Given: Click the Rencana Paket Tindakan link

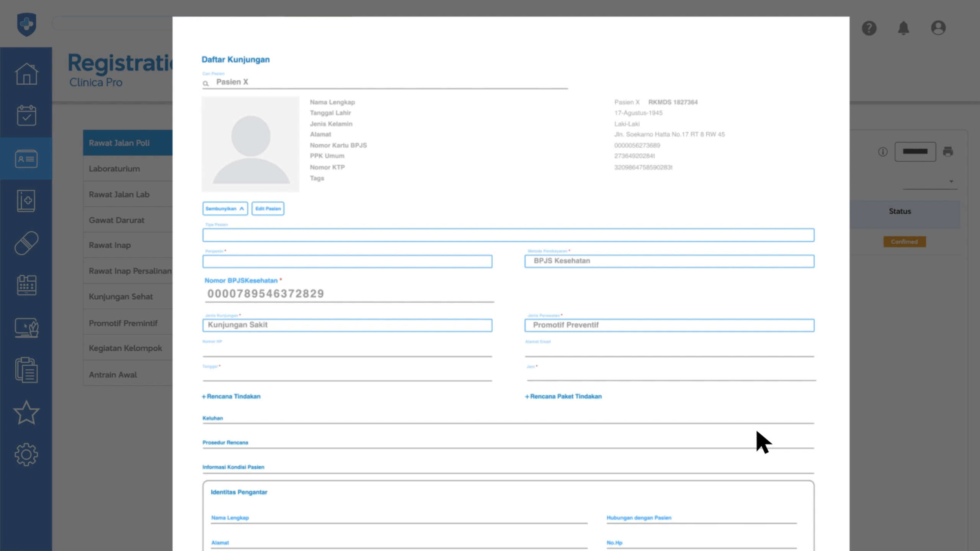Looking at the screenshot, I should [563, 396].
